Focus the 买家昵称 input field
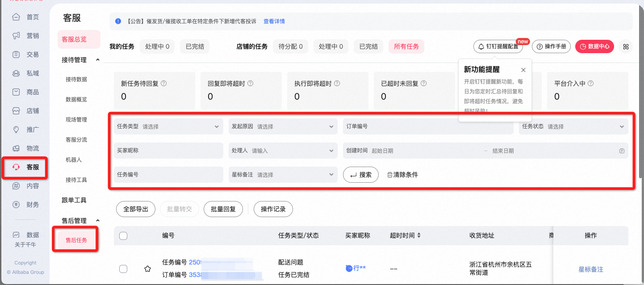Screen dimensions: 644x285 168,151
